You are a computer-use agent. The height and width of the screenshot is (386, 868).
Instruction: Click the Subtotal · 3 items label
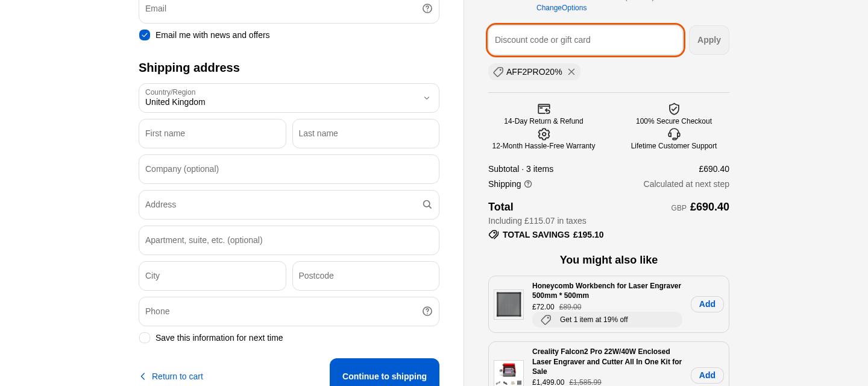coord(521,169)
